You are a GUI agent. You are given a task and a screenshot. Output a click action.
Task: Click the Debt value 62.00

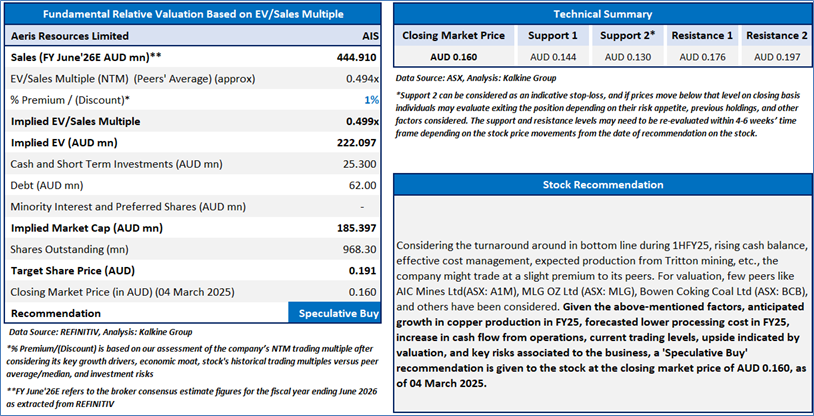[363, 185]
